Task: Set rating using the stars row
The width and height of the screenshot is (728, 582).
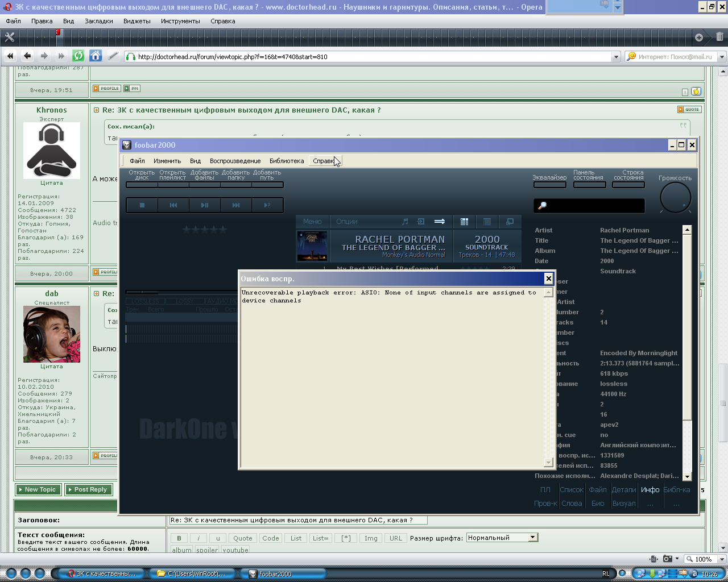Action: 205,229
